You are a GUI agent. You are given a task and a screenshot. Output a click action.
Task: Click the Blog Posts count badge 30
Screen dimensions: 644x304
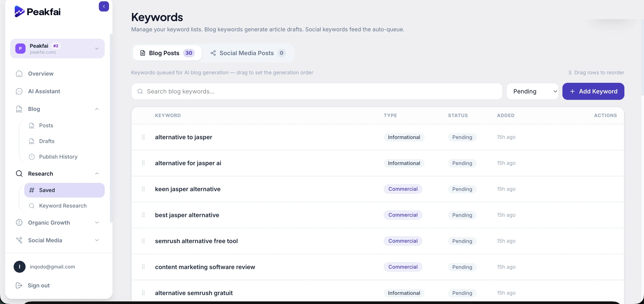pyautogui.click(x=189, y=53)
